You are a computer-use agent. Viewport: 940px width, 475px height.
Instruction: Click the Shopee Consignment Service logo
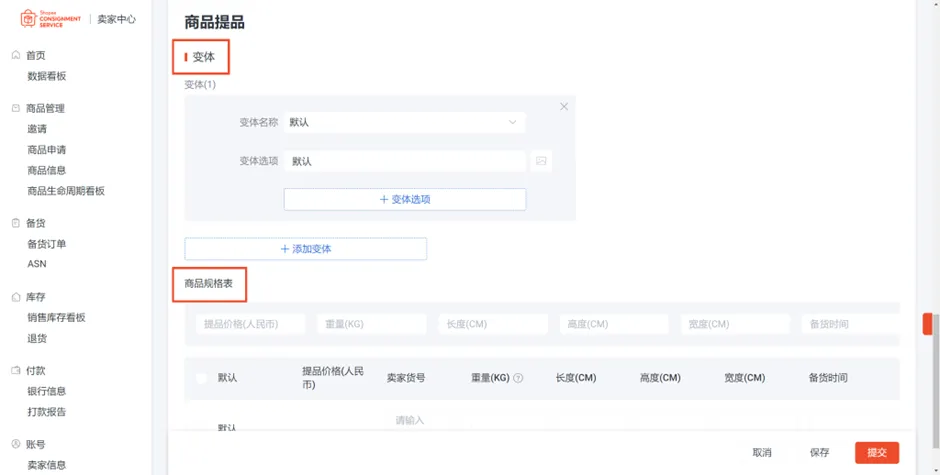pos(50,19)
